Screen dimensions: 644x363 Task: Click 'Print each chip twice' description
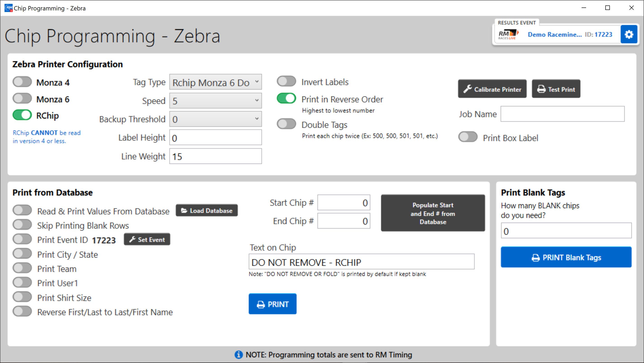[370, 136]
